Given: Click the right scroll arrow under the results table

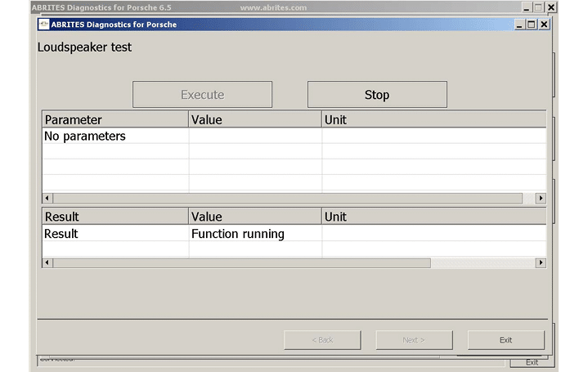Looking at the screenshot, I should (541, 262).
